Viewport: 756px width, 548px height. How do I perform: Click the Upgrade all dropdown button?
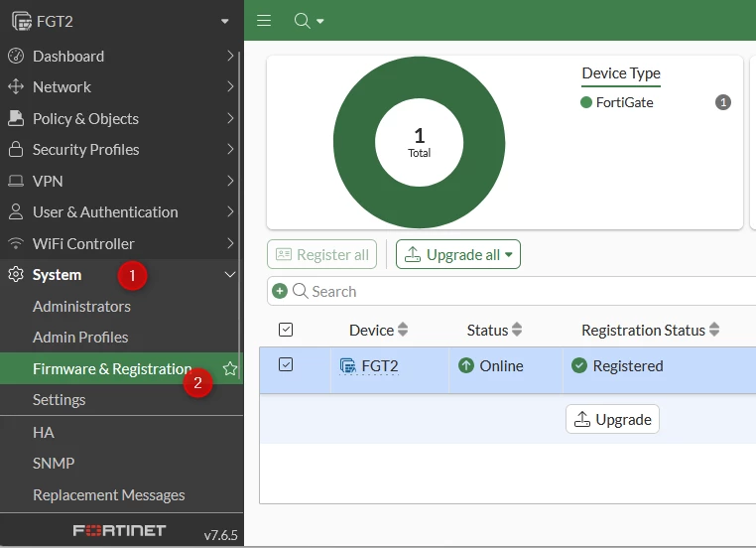[458, 254]
